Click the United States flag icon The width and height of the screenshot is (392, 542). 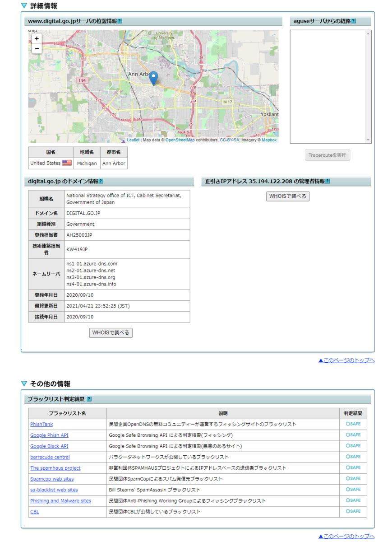67,163
